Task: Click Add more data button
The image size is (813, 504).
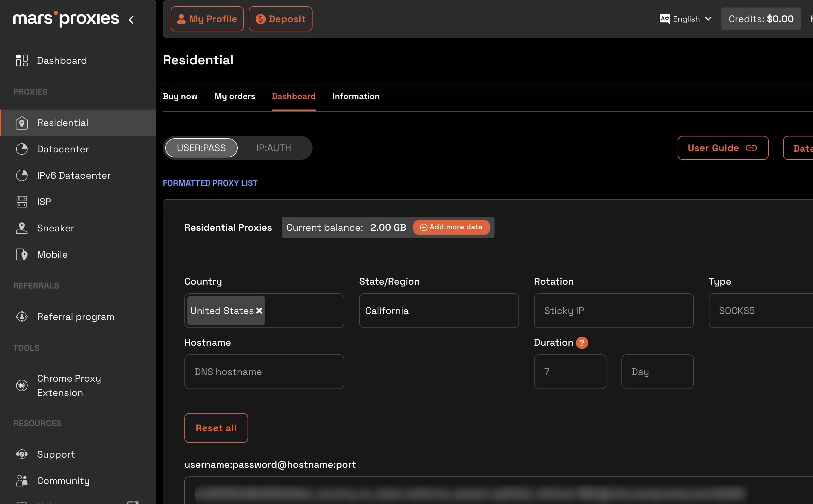Action: click(x=451, y=227)
